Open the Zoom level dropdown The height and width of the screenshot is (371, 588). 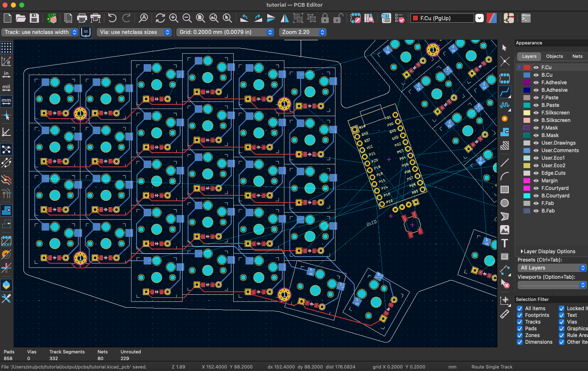[322, 32]
